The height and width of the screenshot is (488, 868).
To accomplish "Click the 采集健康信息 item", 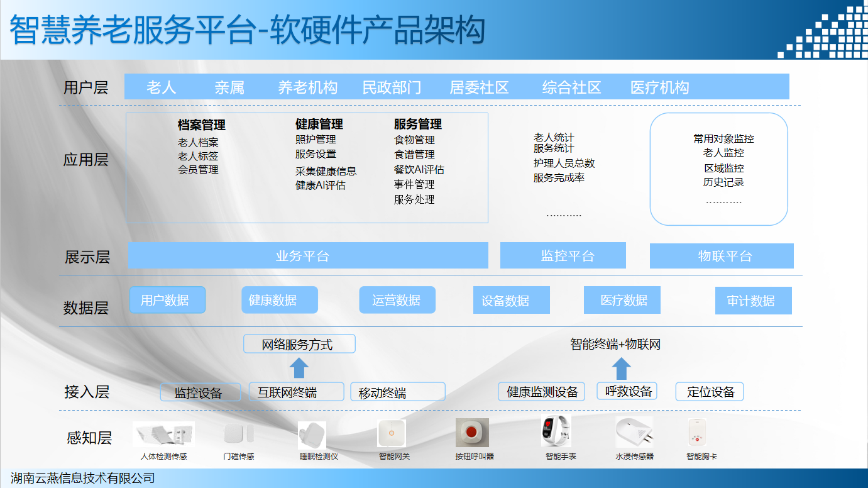I will (x=326, y=170).
